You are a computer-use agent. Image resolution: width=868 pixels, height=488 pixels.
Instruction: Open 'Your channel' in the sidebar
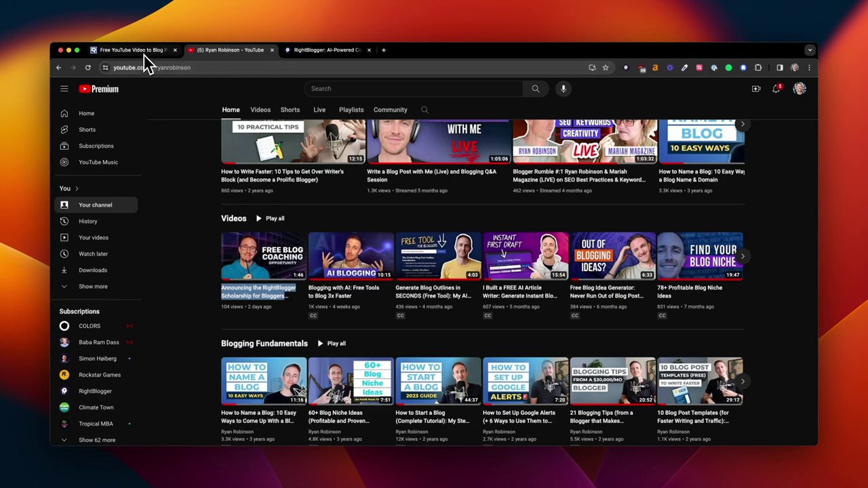pyautogui.click(x=95, y=205)
